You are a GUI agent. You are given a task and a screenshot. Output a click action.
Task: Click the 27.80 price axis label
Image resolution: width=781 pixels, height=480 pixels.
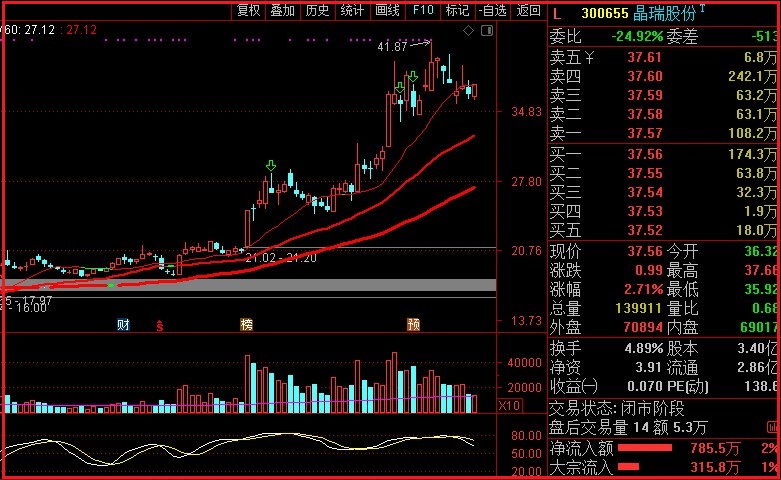[x=526, y=182]
